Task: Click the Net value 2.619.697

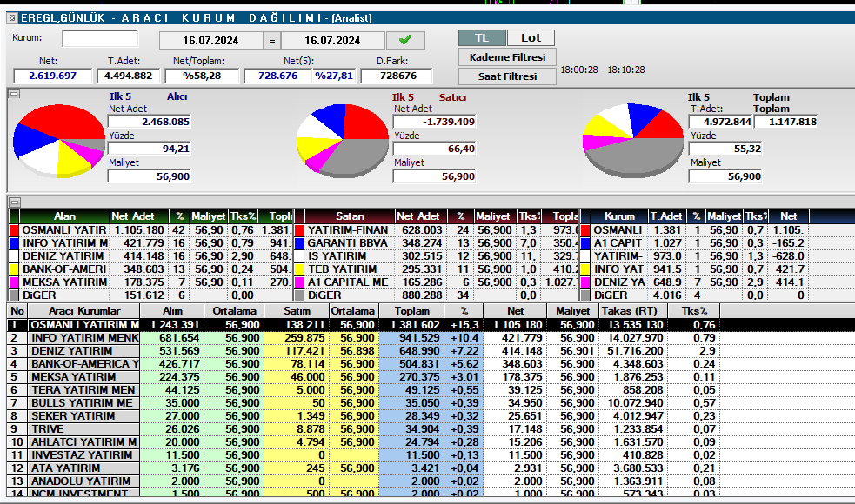Action: point(52,76)
